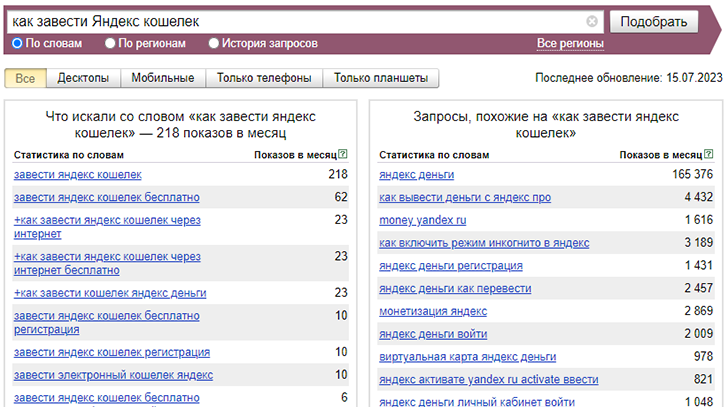Open link завести яндекс кошелек бесплатно регистрация
The width and height of the screenshot is (728, 407).
click(x=107, y=323)
